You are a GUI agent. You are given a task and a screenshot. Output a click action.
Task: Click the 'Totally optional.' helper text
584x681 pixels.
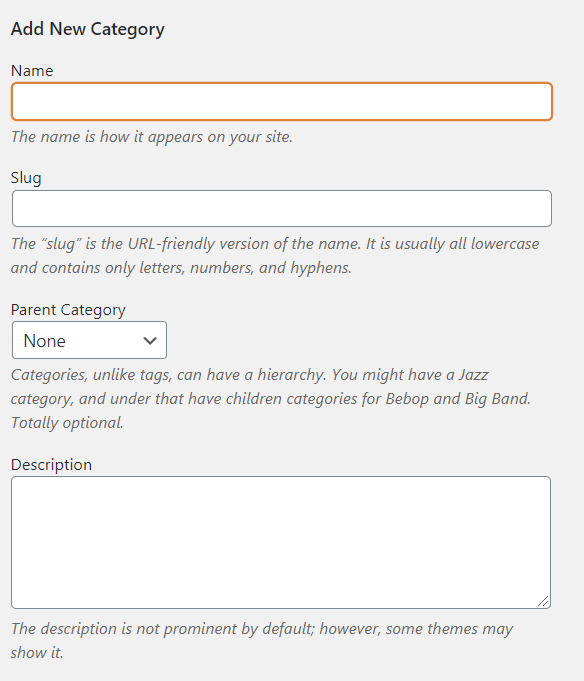coord(67,423)
